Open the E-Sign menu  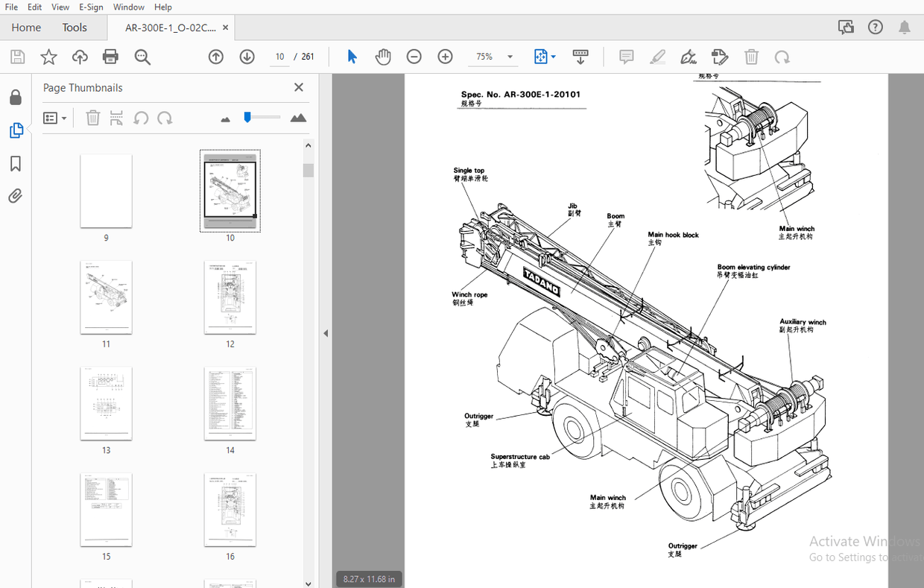pos(91,7)
